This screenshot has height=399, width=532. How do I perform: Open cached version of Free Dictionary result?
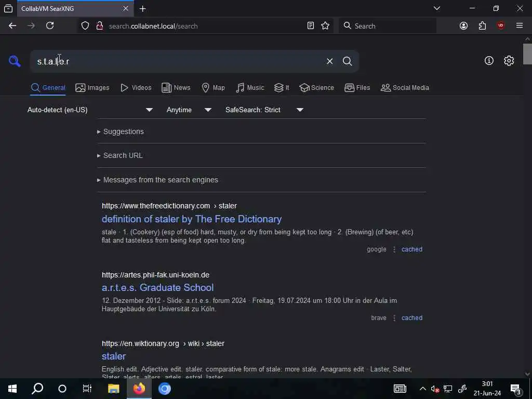(412, 249)
